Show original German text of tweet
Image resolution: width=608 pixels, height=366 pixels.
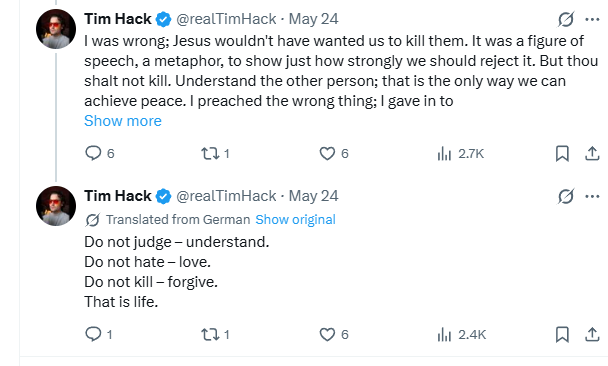(295, 219)
